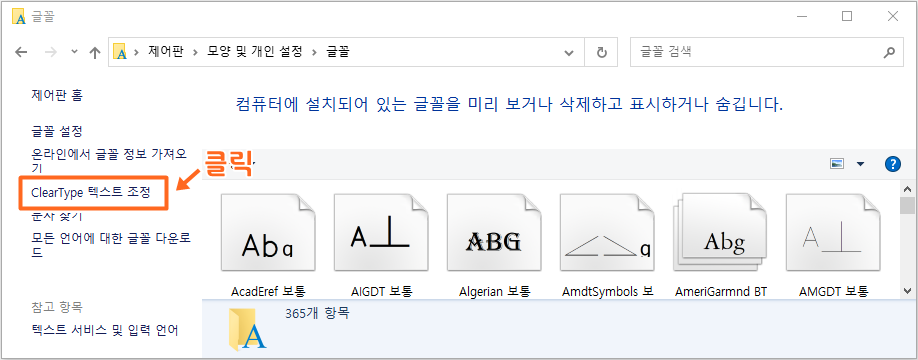Go forward with the right arrow
Image resolution: width=918 pixels, height=360 pixels.
(52, 52)
